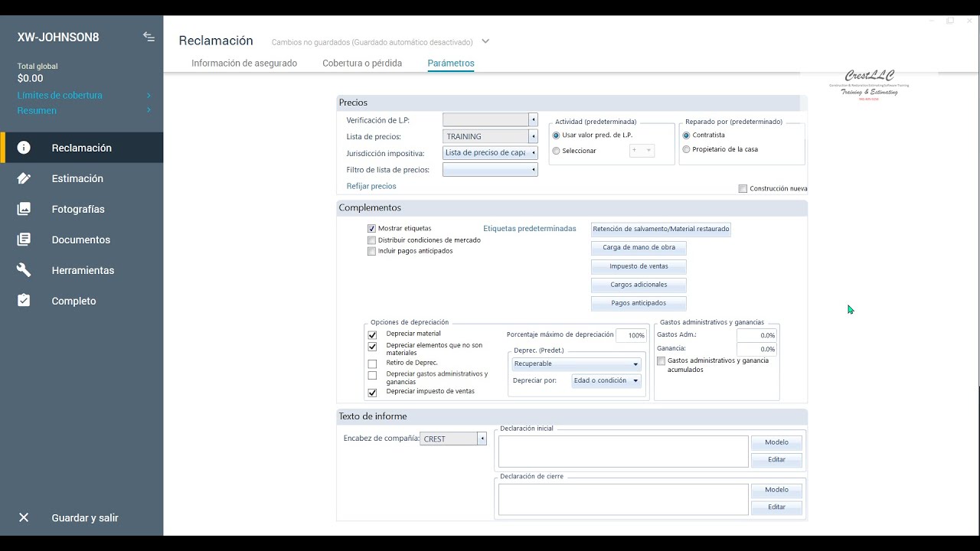Viewport: 980px width, 551px height.
Task: Expand the Resumen summary link
Action: pos(84,110)
